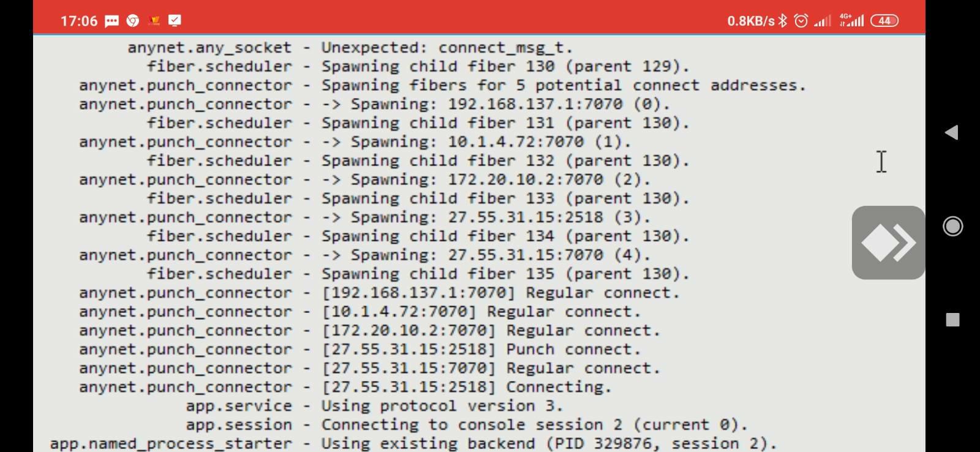This screenshot has height=452, width=980.
Task: Tap the Bluetooth status icon
Action: 782,21
